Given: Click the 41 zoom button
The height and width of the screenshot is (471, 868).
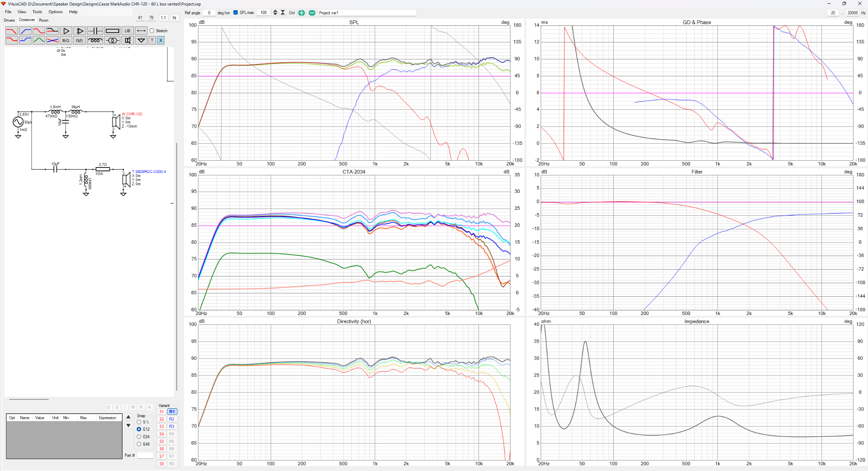Looking at the screenshot, I should tap(140, 18).
